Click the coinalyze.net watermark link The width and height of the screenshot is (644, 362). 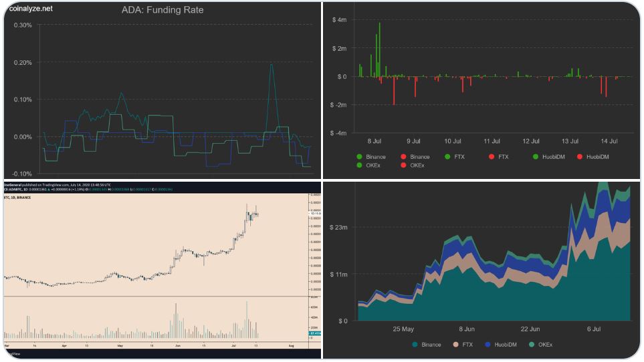(31, 8)
